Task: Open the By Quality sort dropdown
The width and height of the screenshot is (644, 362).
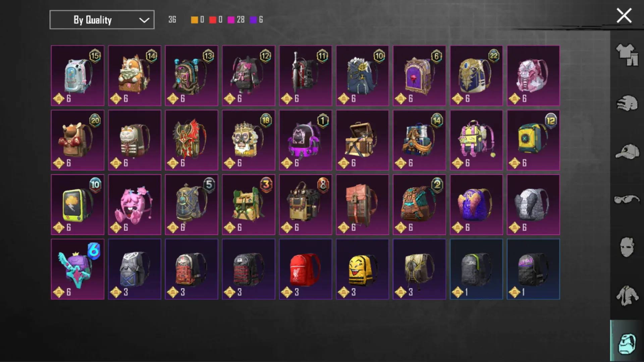Action: click(102, 20)
